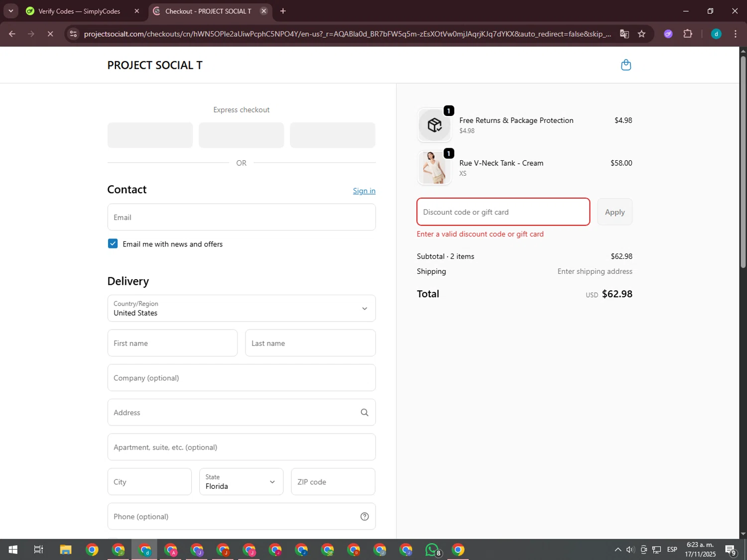
Task: Stop loading the page
Action: (x=50, y=34)
